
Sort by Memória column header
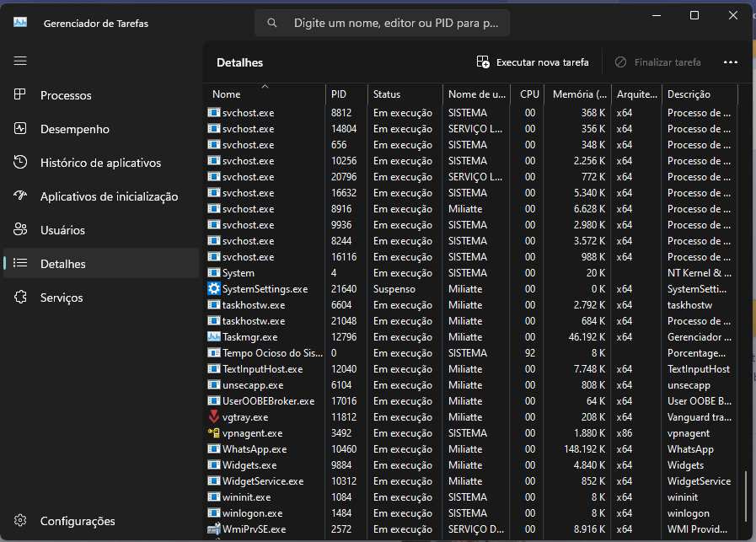(x=577, y=94)
